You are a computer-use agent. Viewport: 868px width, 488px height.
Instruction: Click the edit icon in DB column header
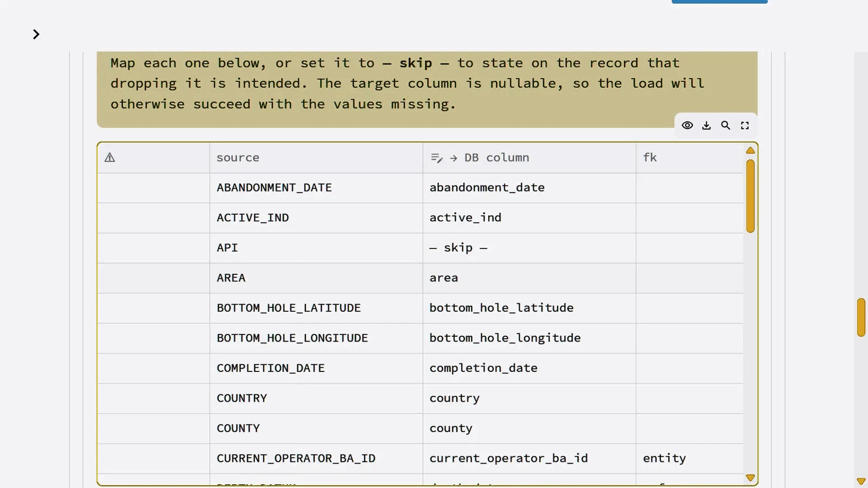point(437,158)
